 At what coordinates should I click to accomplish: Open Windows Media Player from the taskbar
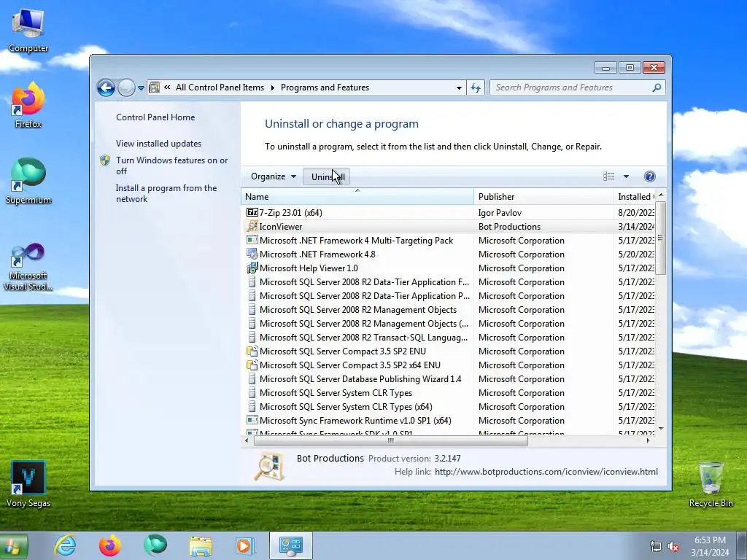click(x=245, y=545)
